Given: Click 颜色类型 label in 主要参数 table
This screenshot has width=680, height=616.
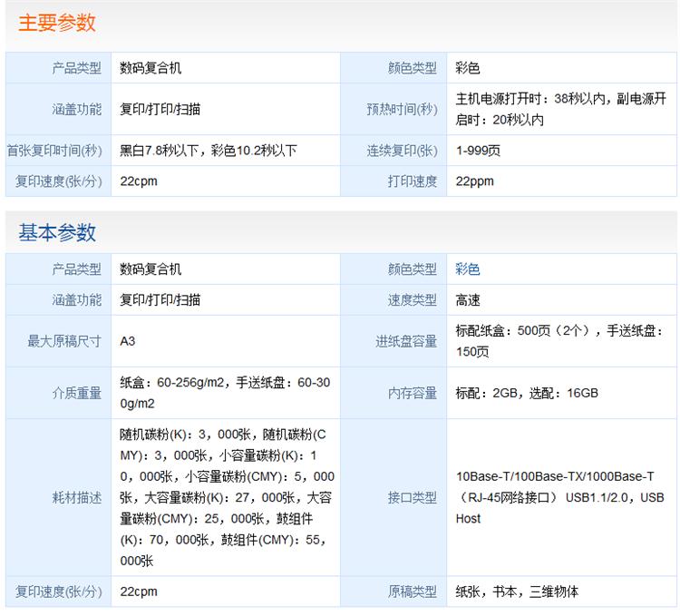Looking at the screenshot, I should point(413,68).
